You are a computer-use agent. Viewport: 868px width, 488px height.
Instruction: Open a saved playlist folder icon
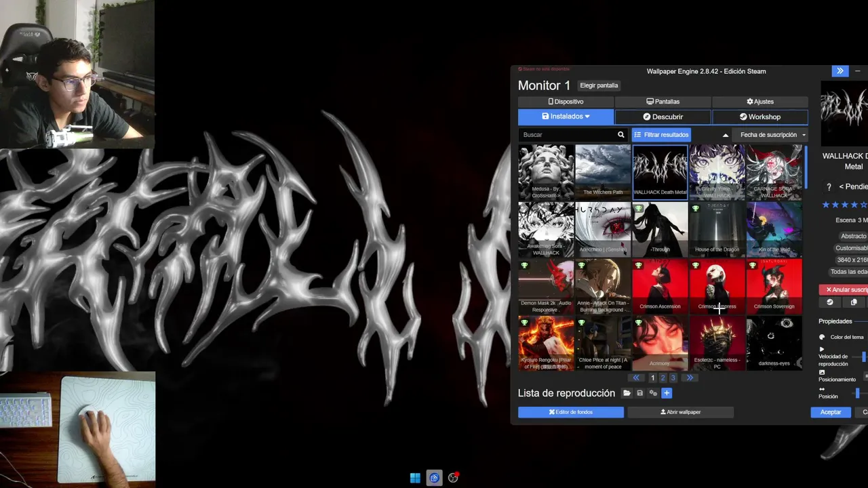627,393
